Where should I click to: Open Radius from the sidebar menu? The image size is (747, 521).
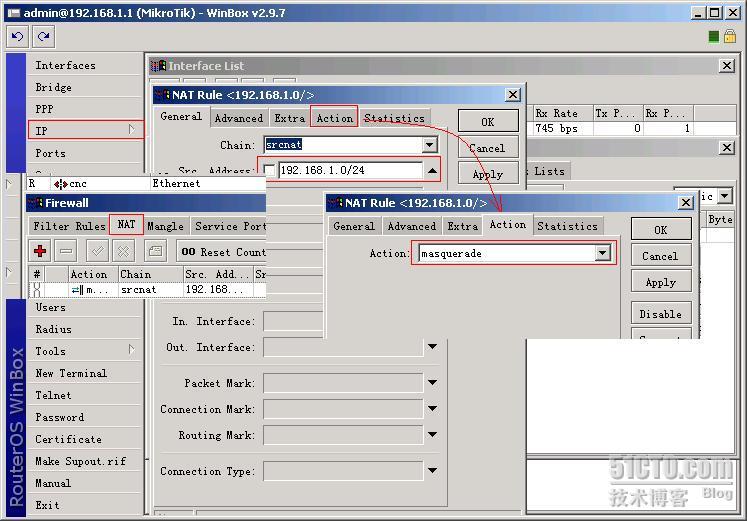(x=86, y=329)
